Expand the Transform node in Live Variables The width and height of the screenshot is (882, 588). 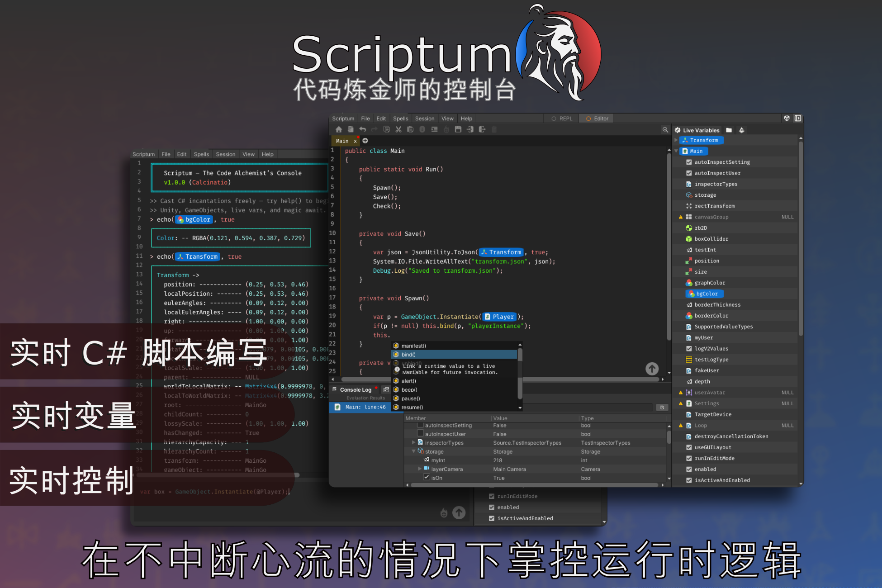coord(676,140)
